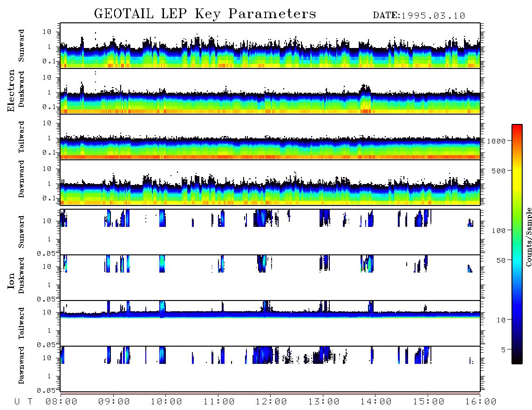
Task: Click the Electron Duskward spectrogram panel
Action: [270, 91]
